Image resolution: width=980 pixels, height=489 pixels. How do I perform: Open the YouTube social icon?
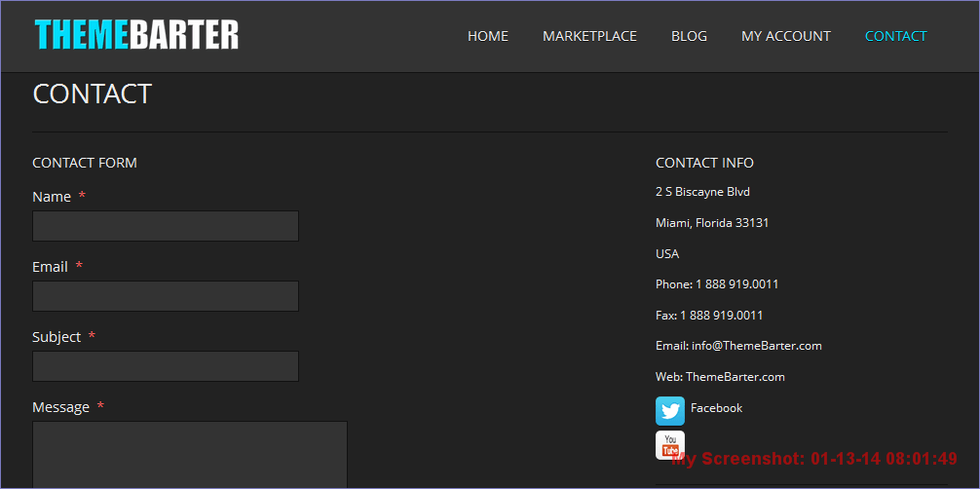(x=670, y=445)
